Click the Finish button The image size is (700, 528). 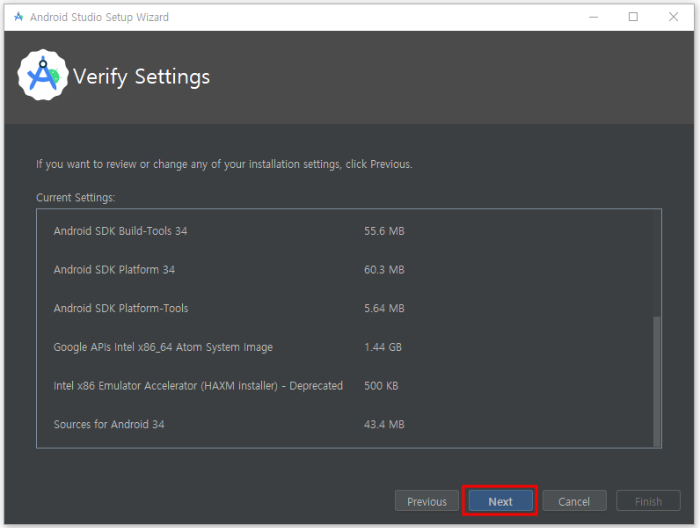(648, 501)
